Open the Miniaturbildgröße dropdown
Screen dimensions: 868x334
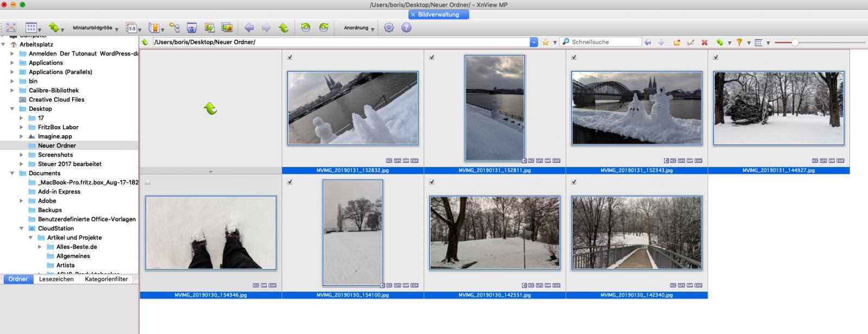click(95, 28)
